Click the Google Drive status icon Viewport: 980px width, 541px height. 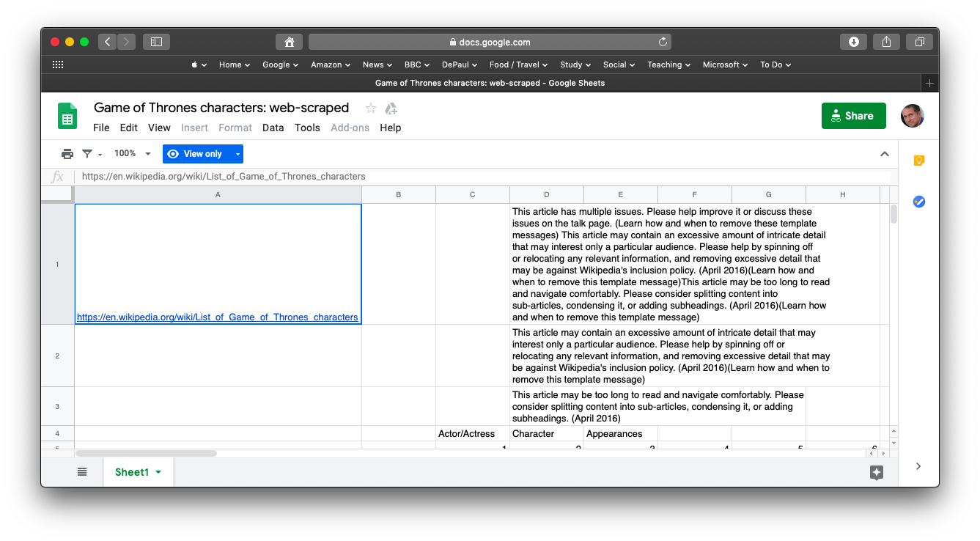point(391,108)
